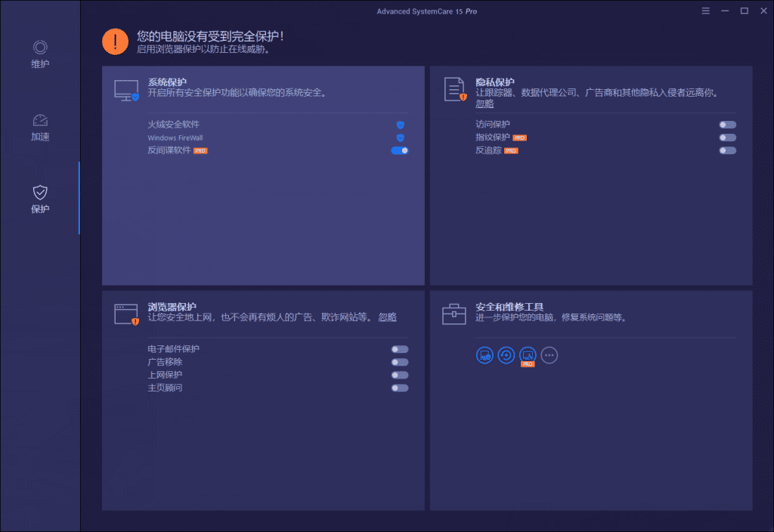The image size is (774, 532).
Task: Select the 电子邮件保护 label
Action: [174, 349]
